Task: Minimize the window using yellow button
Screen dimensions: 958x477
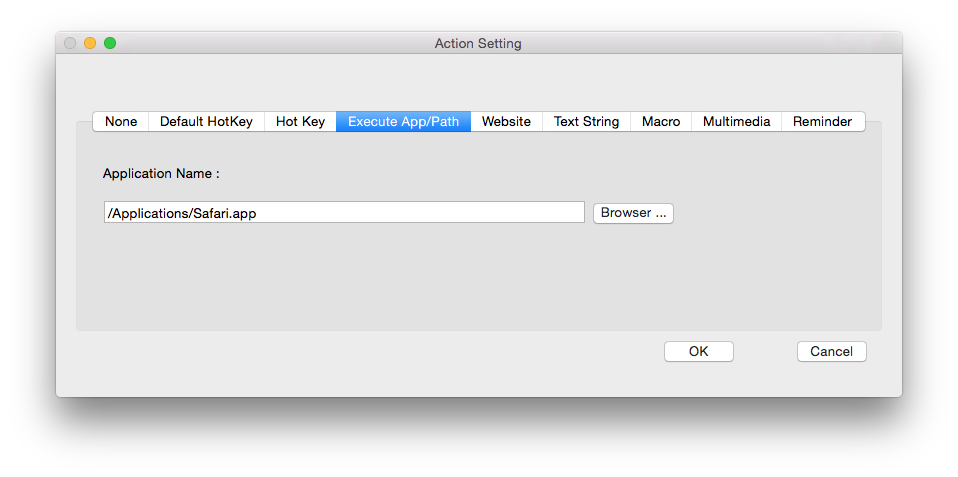Action: [90, 43]
